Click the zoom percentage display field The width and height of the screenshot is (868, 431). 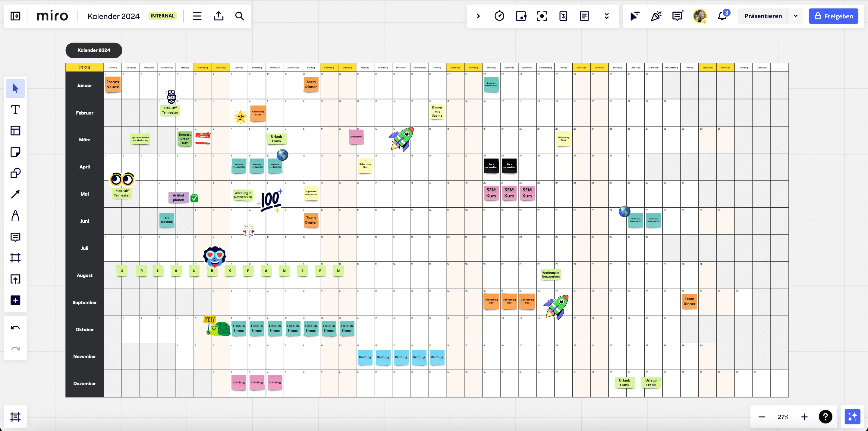pyautogui.click(x=783, y=417)
